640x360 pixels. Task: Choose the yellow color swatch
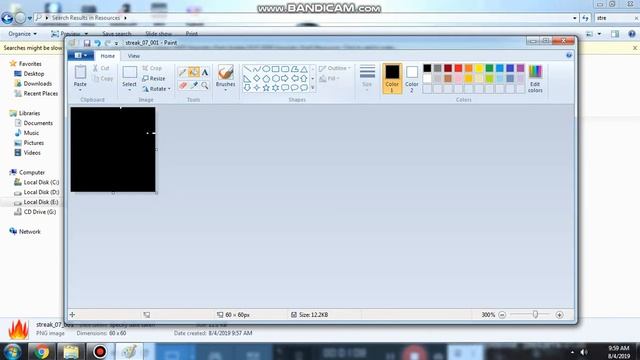[x=479, y=68]
